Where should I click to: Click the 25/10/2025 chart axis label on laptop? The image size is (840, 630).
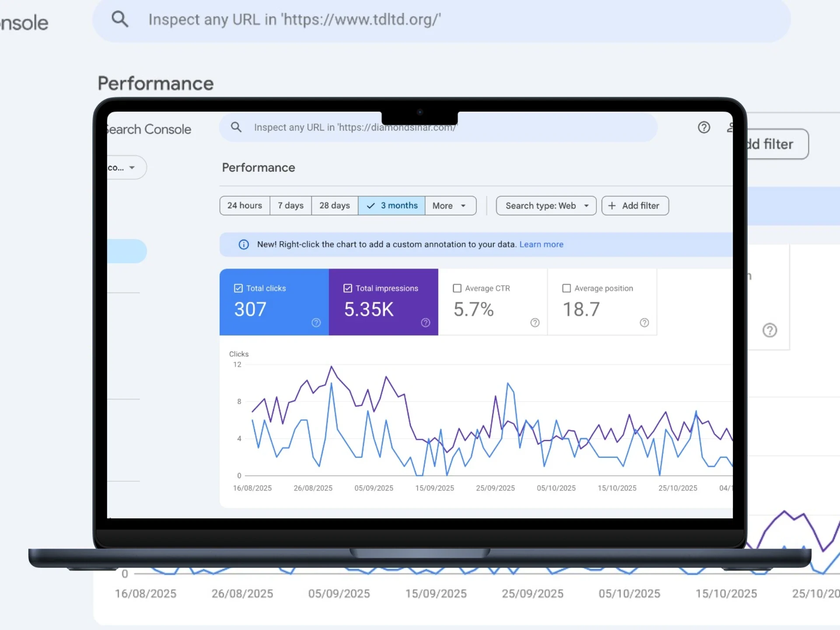[678, 488]
